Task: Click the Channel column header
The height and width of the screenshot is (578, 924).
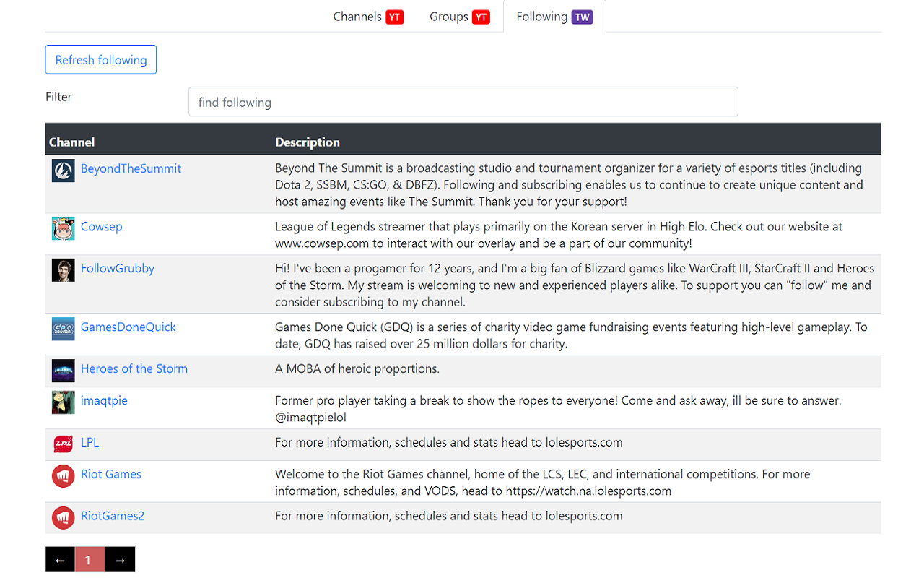Action: [71, 142]
